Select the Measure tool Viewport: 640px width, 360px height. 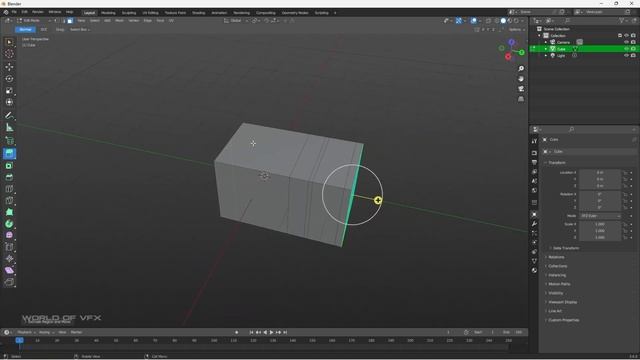click(x=9, y=128)
